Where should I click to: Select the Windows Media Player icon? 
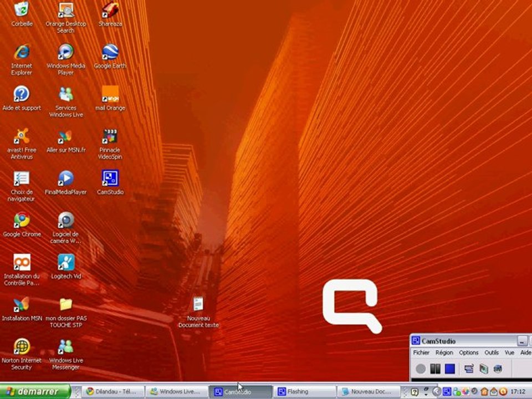(65, 59)
